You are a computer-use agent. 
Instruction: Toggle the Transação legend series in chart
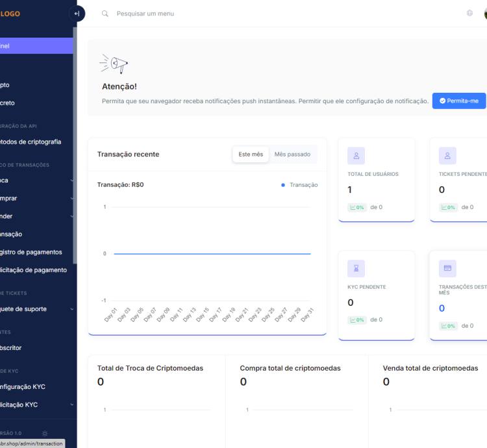tap(299, 185)
